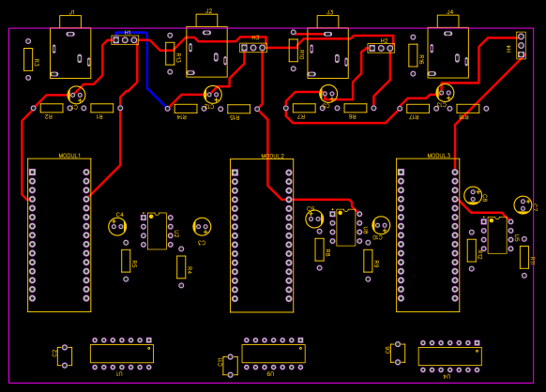Select the MODUL2 module footprint
The width and height of the screenshot is (546, 392).
click(x=262, y=235)
